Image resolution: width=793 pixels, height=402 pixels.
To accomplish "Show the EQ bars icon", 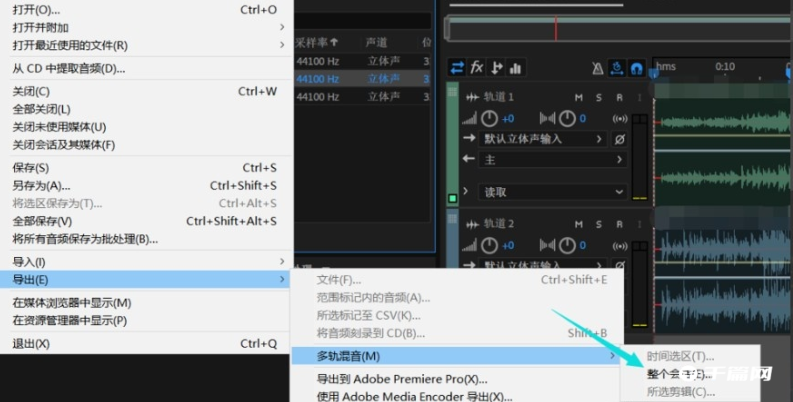I will tap(515, 68).
